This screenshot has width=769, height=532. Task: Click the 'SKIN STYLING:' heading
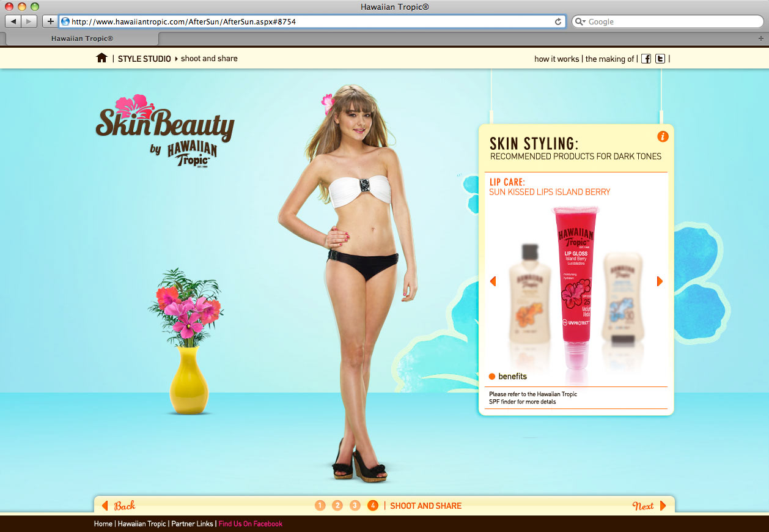pyautogui.click(x=534, y=143)
